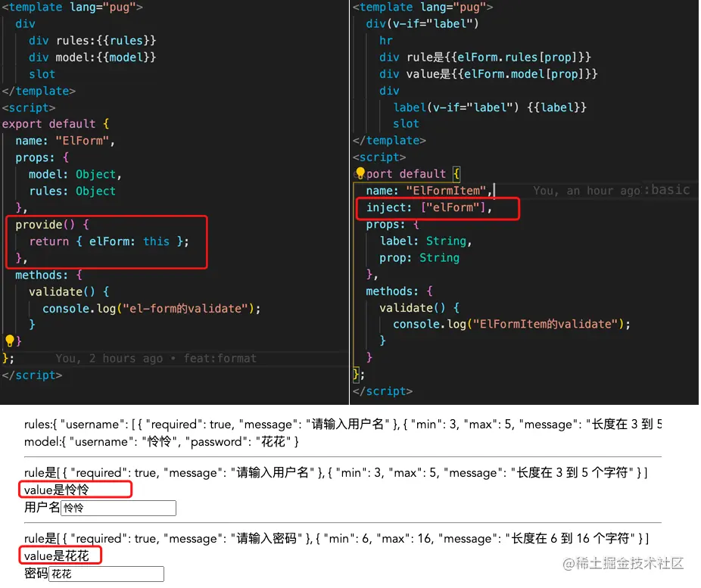Click 'return { elForm: this };' code line
Image resolution: width=701 pixels, height=588 pixels.
click(x=109, y=241)
